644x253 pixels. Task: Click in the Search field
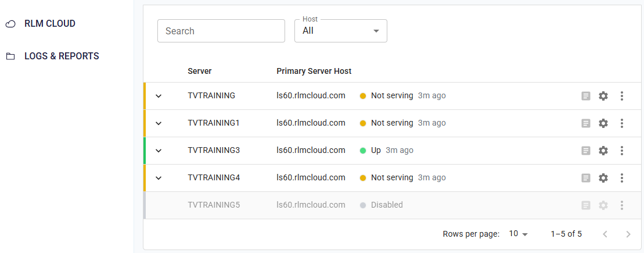[x=221, y=31]
